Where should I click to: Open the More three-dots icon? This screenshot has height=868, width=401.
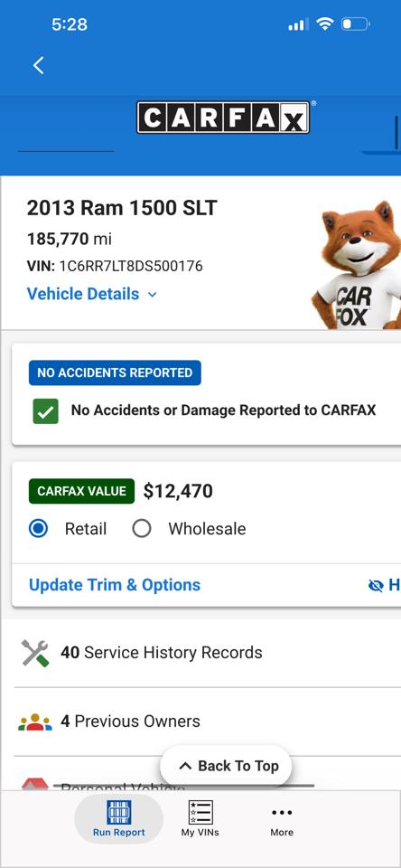[282, 812]
